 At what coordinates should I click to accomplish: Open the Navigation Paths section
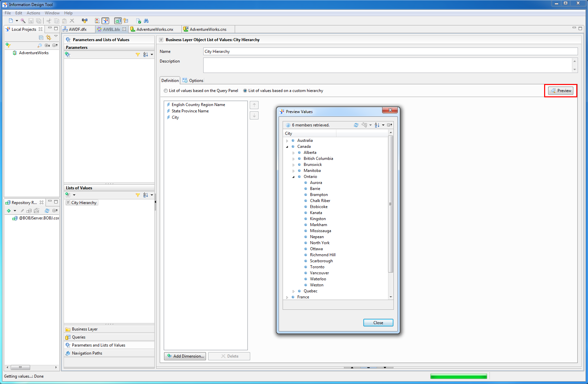109,353
